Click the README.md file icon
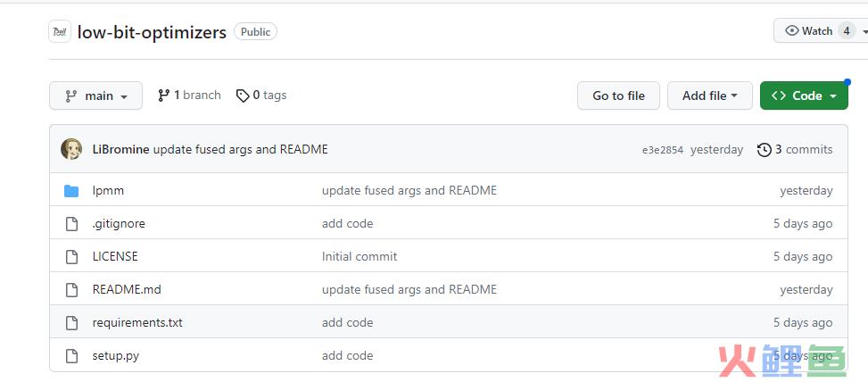The image size is (868, 382). tap(72, 290)
